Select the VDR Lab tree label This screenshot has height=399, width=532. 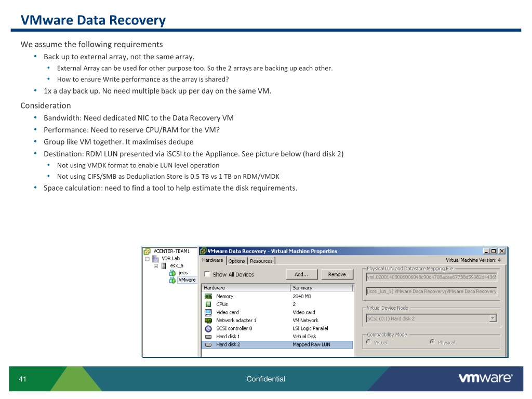click(x=170, y=259)
